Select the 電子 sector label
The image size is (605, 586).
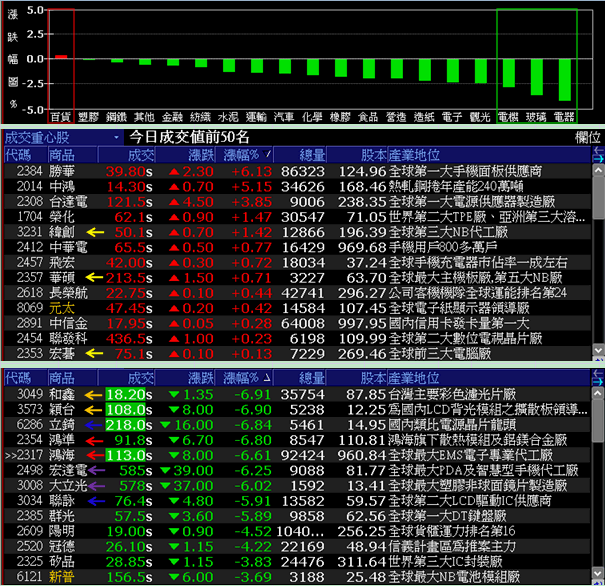(x=452, y=117)
